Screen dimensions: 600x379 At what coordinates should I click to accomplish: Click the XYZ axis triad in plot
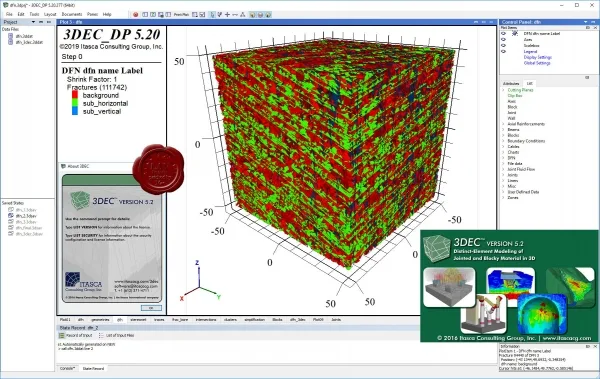tap(200, 281)
